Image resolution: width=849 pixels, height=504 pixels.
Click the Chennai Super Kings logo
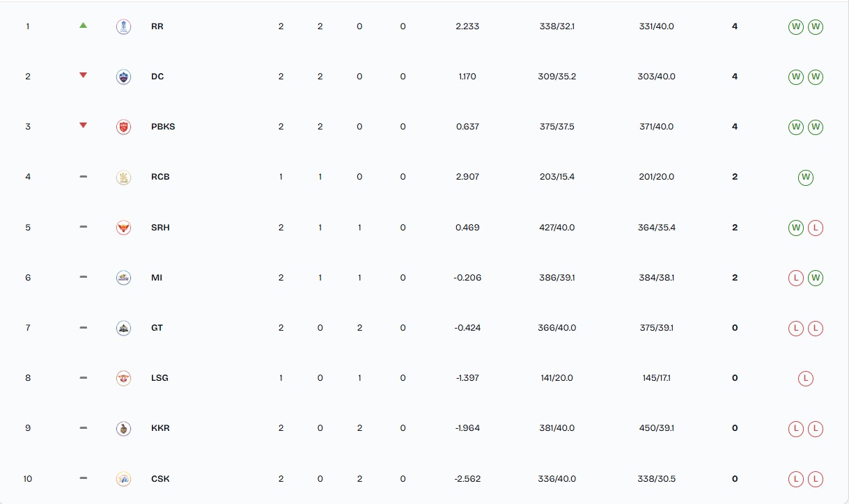tap(123, 479)
